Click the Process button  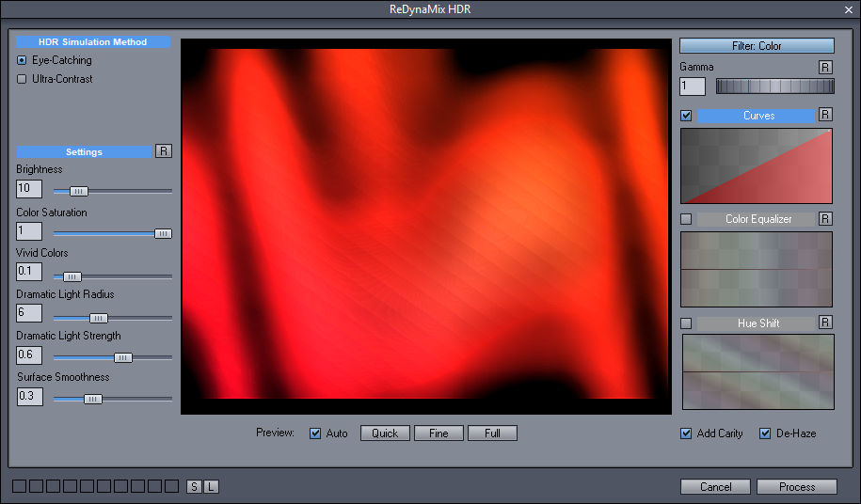coord(797,486)
